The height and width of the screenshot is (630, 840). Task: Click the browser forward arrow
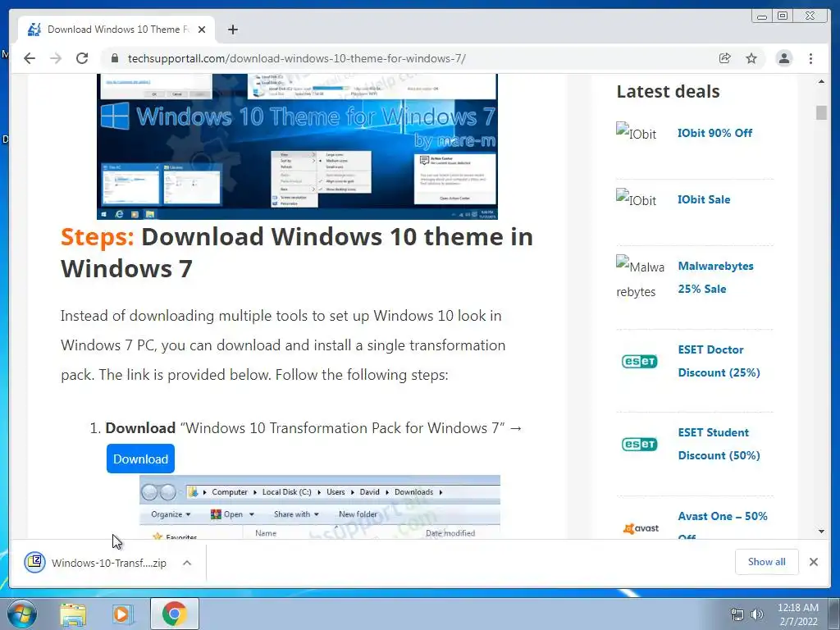(x=56, y=58)
